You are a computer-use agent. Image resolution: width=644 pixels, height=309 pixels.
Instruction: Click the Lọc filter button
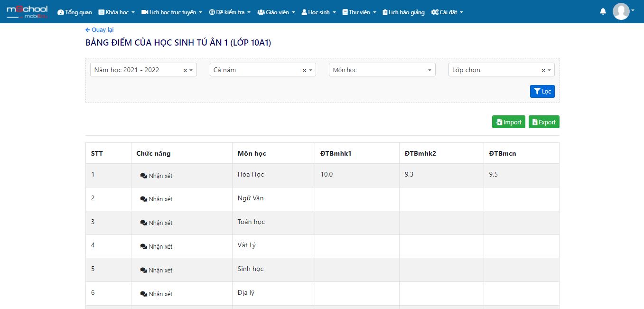[x=542, y=91]
